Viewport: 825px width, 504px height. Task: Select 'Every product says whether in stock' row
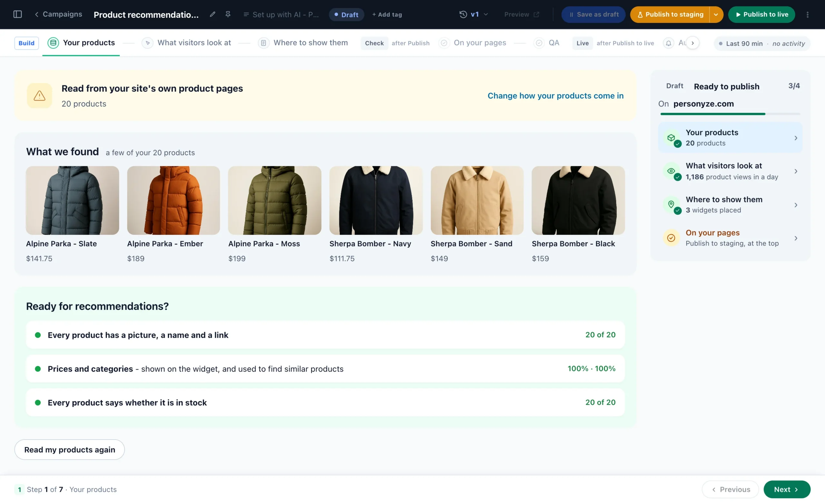tap(325, 402)
